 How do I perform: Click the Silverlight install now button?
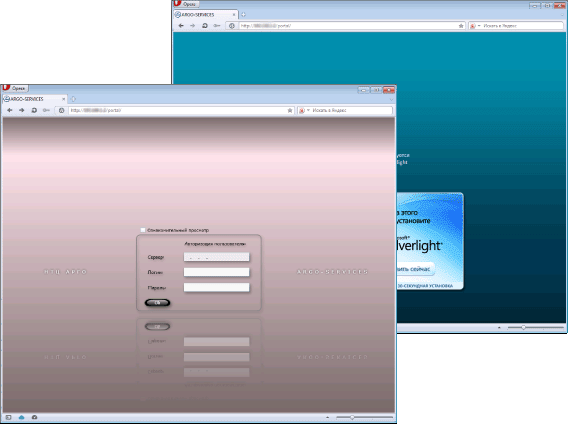(415, 269)
